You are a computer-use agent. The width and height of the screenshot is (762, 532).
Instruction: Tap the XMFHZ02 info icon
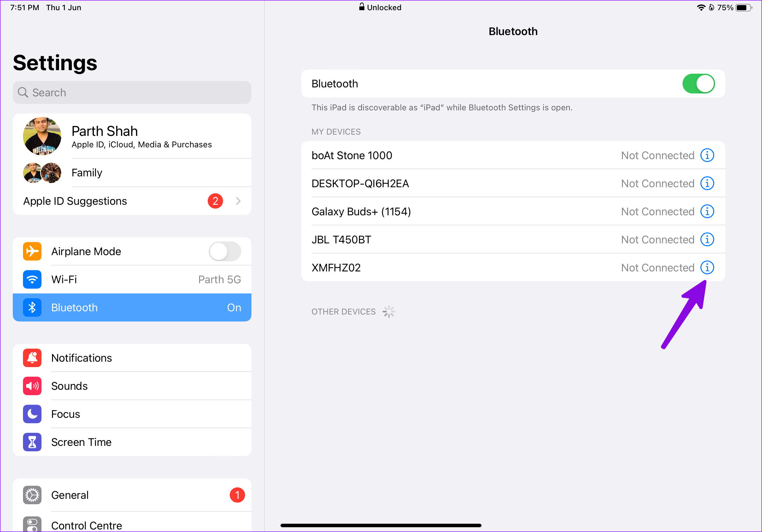click(707, 267)
